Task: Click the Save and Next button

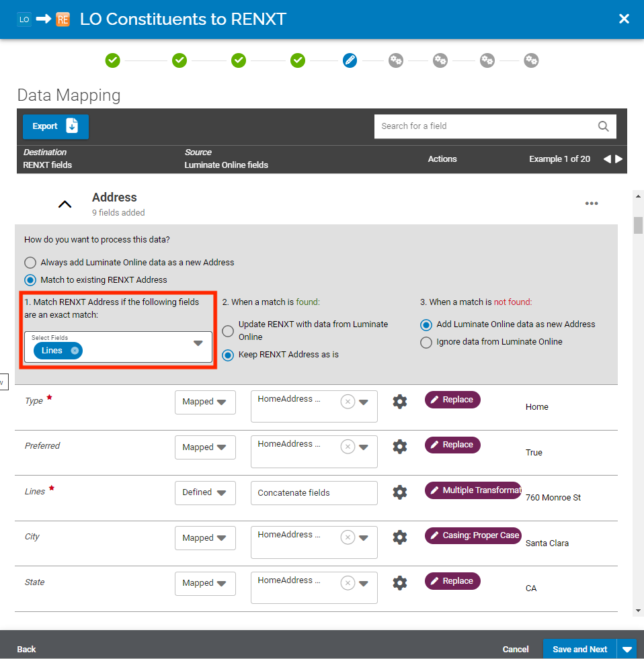Action: coord(579,649)
